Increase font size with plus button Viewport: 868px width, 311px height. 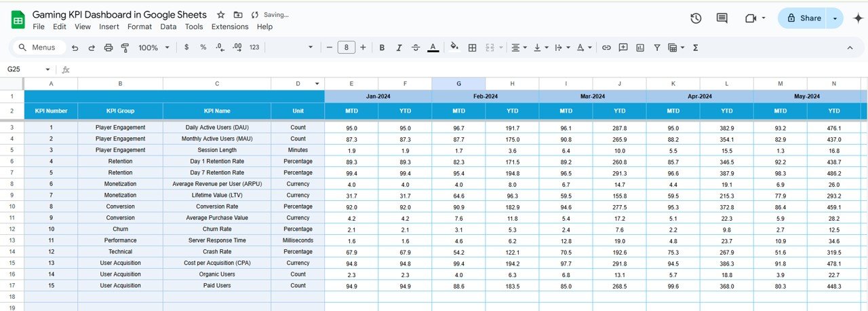click(x=363, y=48)
